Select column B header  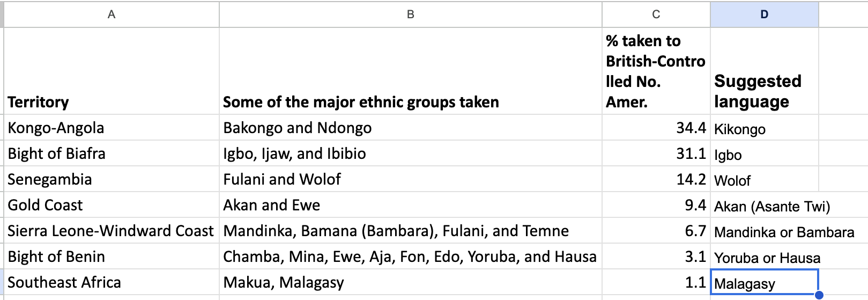point(410,14)
